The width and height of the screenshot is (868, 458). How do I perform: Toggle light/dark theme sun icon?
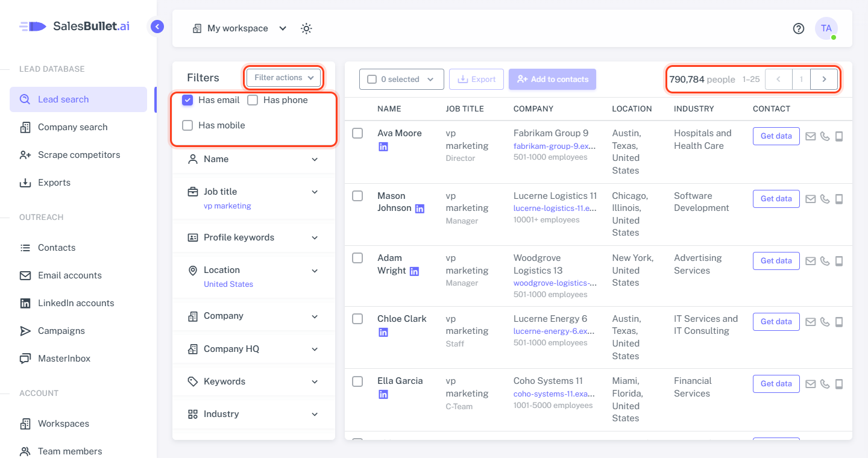point(306,28)
